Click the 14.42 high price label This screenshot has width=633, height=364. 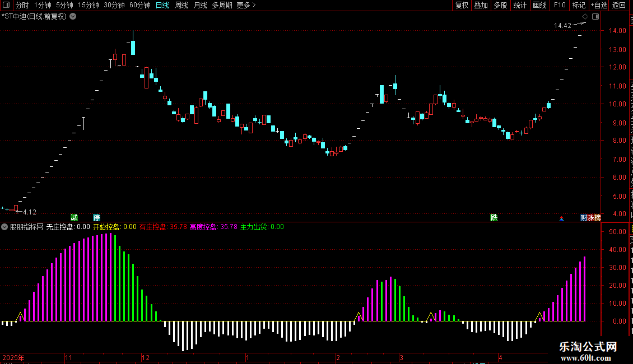point(562,26)
